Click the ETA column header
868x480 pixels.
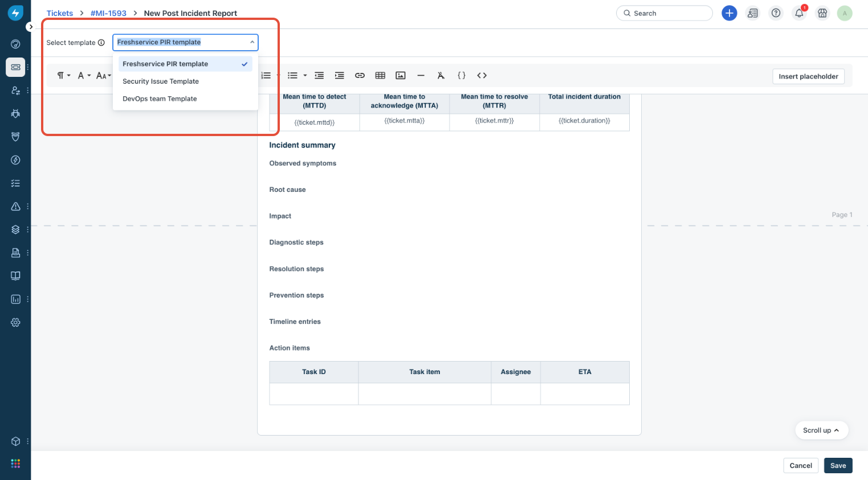click(585, 372)
